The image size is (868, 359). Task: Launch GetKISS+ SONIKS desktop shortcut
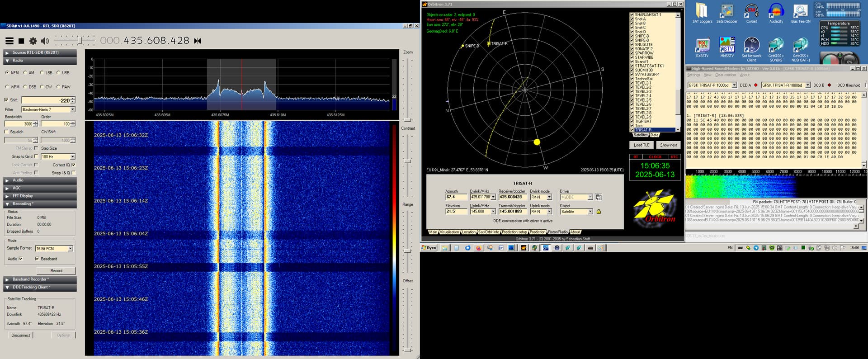point(776,50)
